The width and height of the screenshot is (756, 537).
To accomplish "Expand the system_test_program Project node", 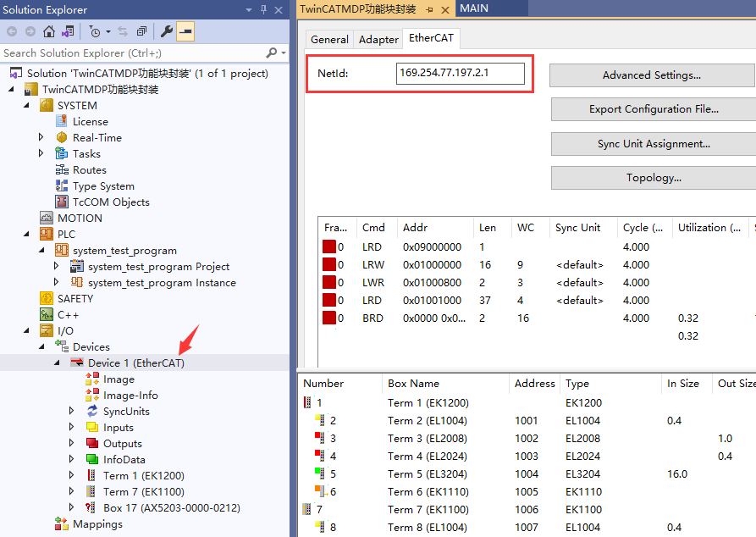I will pyautogui.click(x=57, y=266).
